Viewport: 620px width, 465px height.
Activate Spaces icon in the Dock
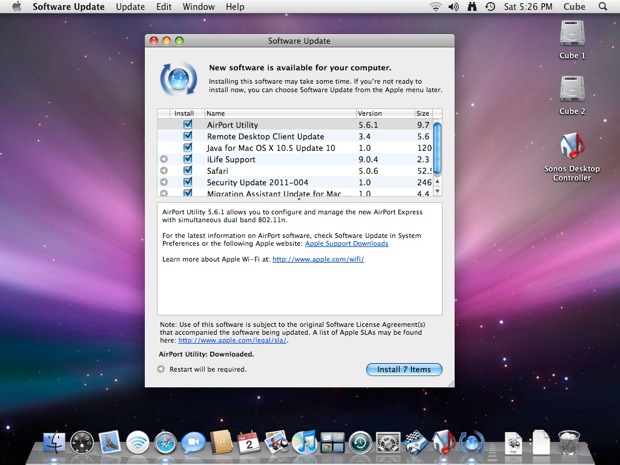pyautogui.click(x=332, y=442)
